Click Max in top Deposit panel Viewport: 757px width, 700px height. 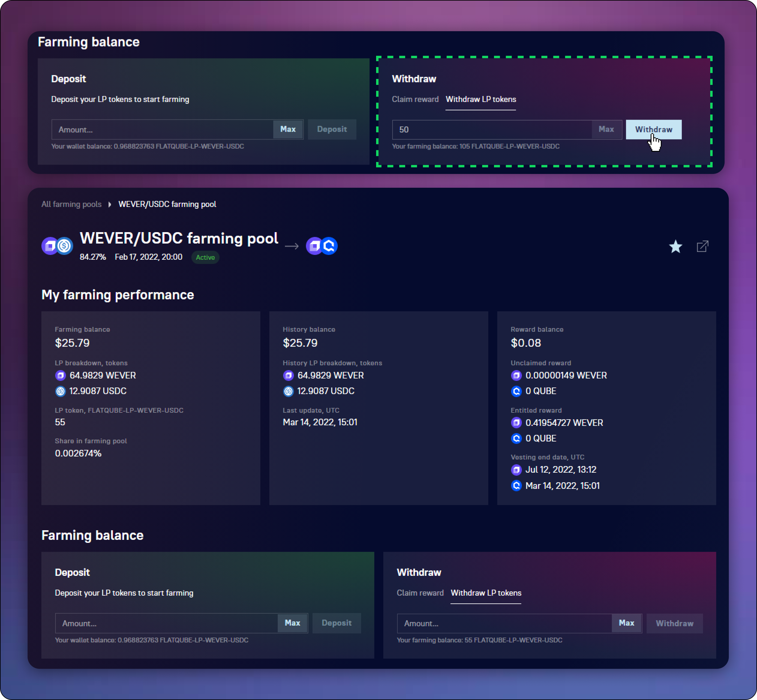[x=288, y=130]
